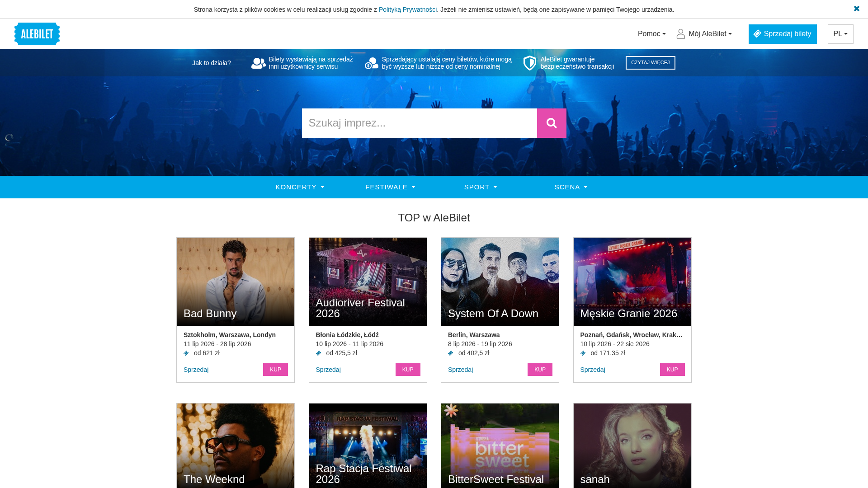Image resolution: width=868 pixels, height=488 pixels.
Task: Open the Polityką Prywatności link
Action: (x=408, y=9)
